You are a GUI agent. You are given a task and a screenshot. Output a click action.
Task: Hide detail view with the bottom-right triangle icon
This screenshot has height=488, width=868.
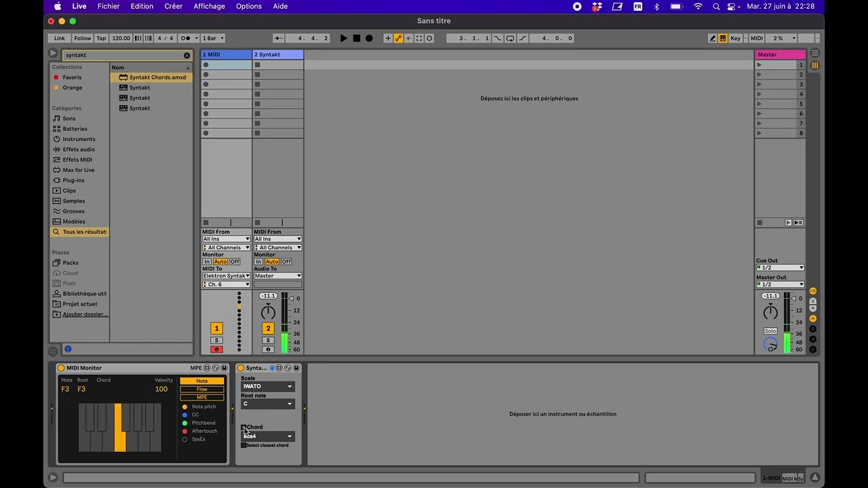815,478
